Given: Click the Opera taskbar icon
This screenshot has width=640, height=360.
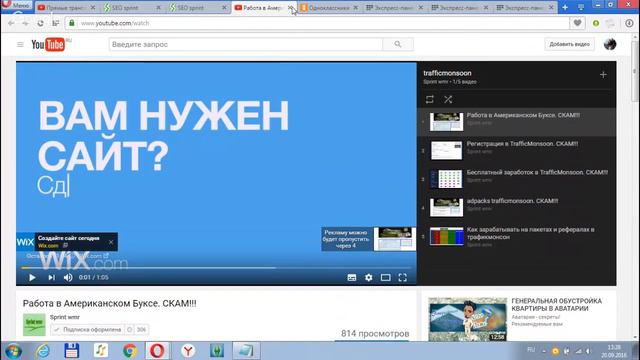Looking at the screenshot, I should 157,351.
